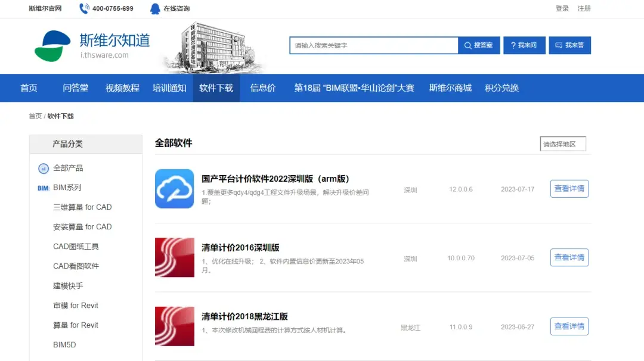
Task: Click the 搜答案 search button
Action: coord(479,45)
